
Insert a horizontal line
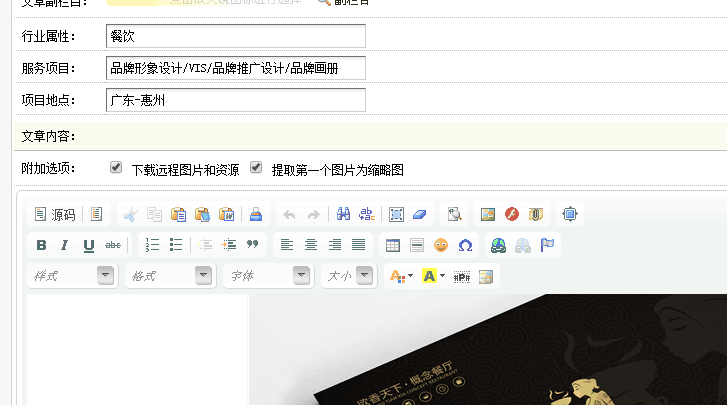[x=417, y=245]
